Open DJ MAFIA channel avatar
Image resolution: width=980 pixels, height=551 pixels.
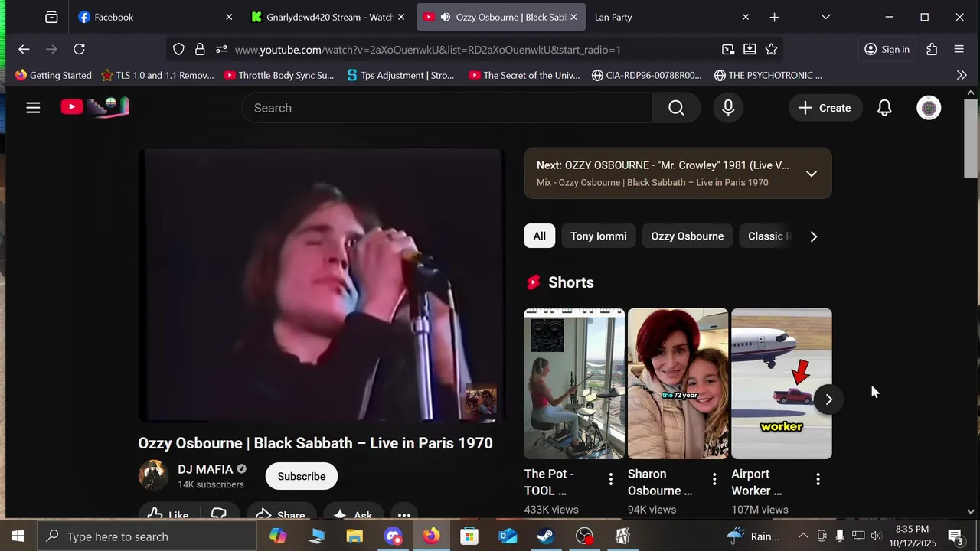153,475
